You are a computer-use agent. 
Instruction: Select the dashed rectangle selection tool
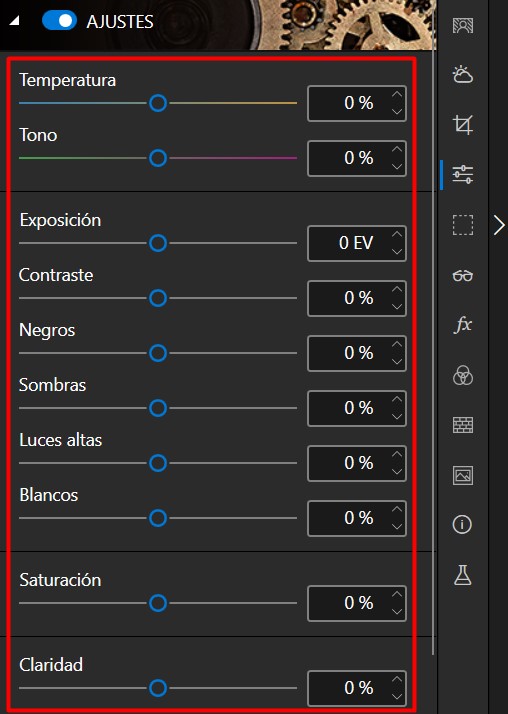(x=462, y=225)
